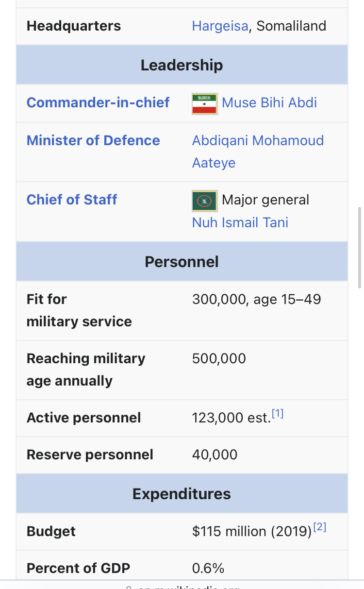The height and width of the screenshot is (589, 364).
Task: Select the Budget row label
Action: 51,531
